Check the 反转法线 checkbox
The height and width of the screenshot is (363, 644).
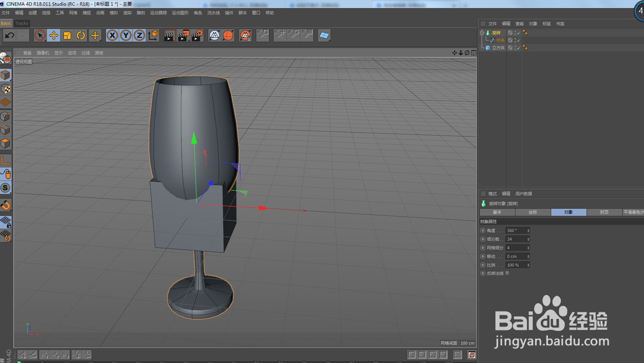[x=507, y=273]
